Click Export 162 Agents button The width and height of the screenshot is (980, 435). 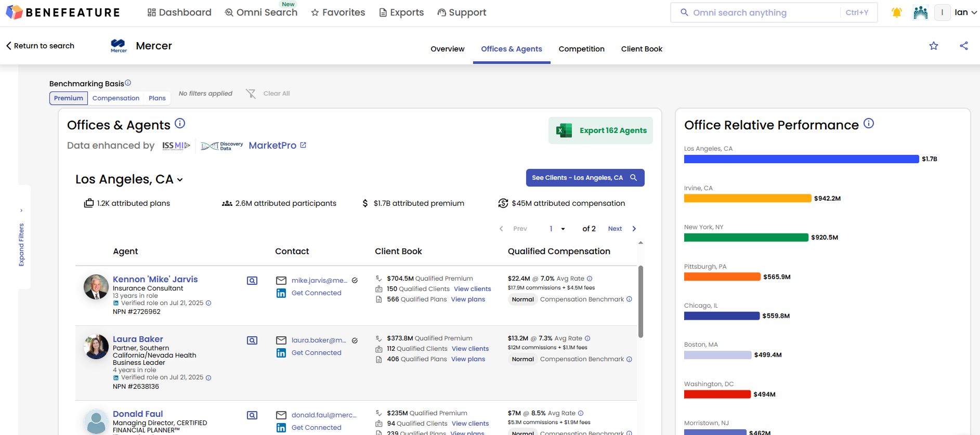[x=600, y=130]
